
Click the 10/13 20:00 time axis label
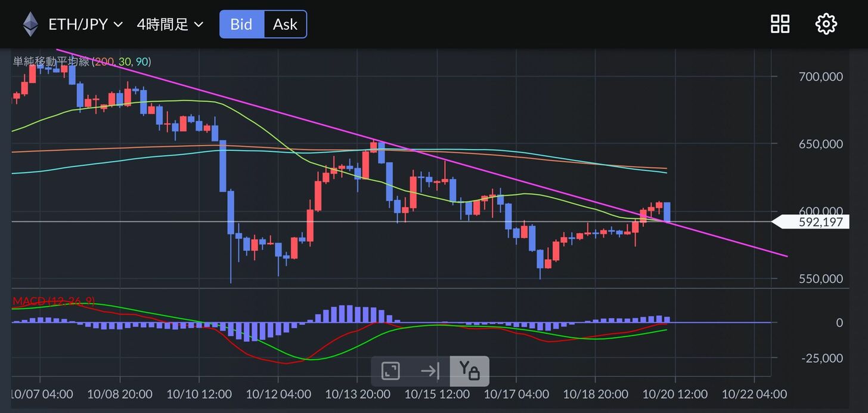pyautogui.click(x=358, y=394)
